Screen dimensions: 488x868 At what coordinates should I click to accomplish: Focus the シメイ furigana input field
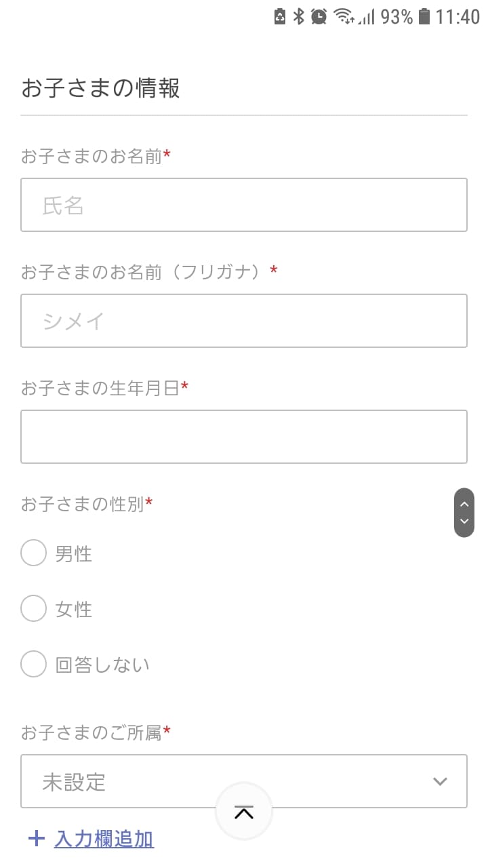(244, 321)
